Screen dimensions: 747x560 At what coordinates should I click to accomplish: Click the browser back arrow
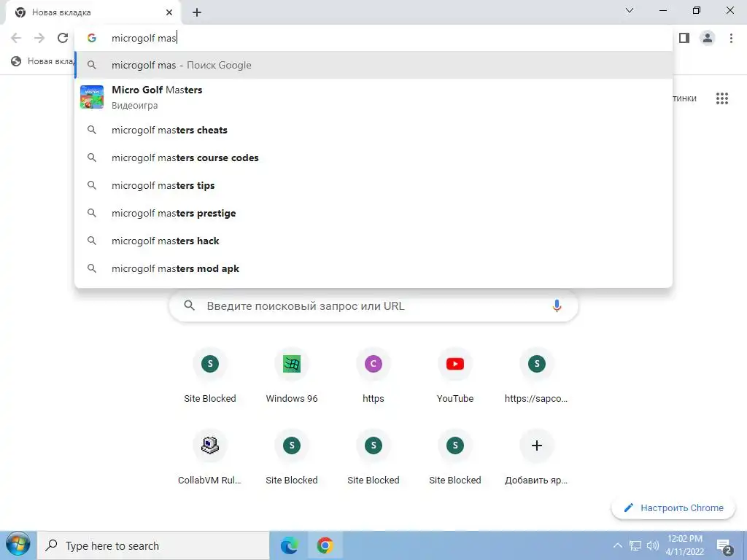pos(16,38)
